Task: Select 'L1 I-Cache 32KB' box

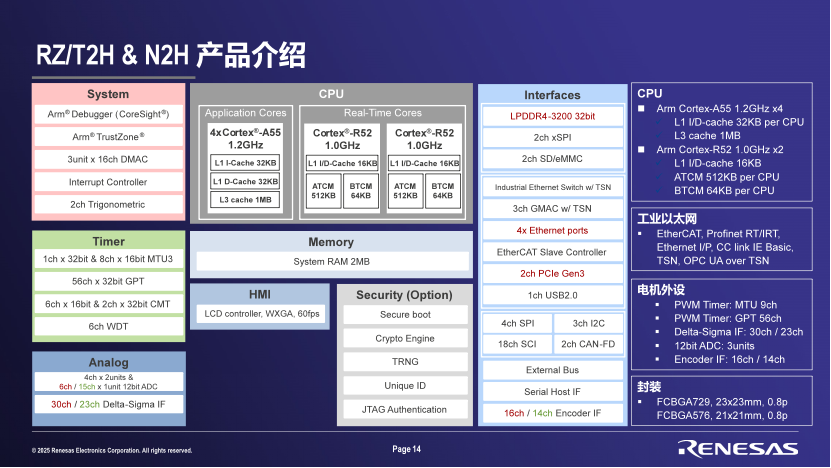Action: click(x=245, y=163)
